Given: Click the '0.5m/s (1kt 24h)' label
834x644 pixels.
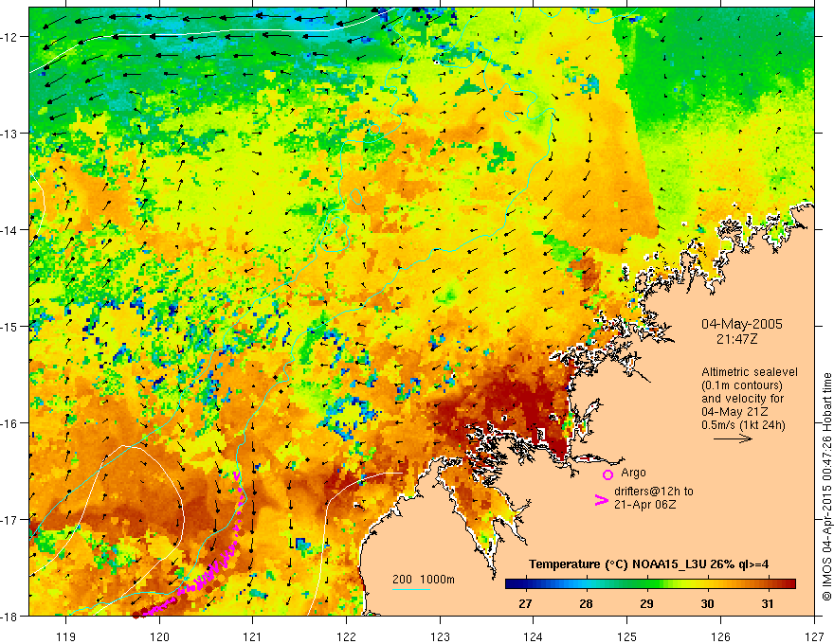Looking at the screenshot, I should [743, 425].
